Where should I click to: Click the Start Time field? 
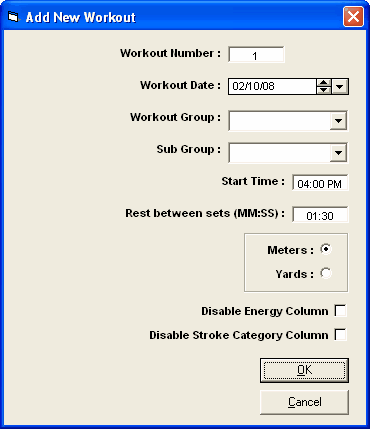[x=320, y=183]
